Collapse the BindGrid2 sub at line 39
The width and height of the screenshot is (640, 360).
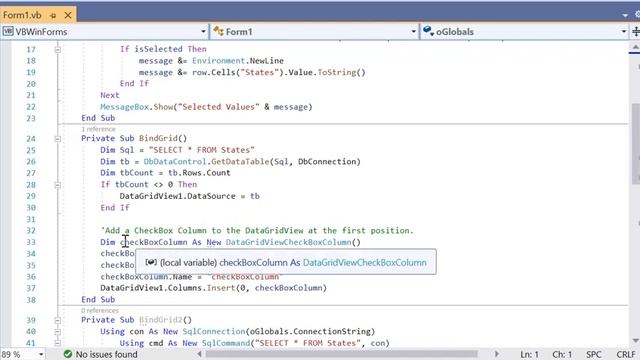pyautogui.click(x=58, y=320)
